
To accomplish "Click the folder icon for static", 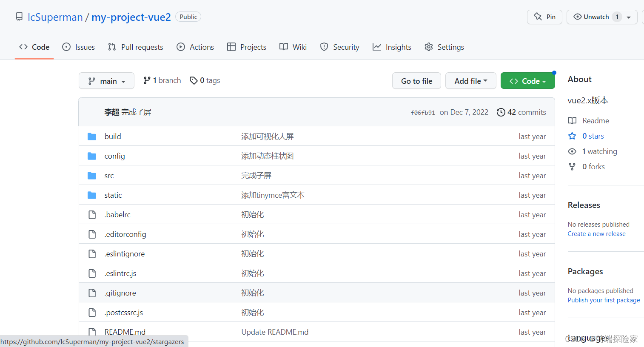I will [92, 195].
